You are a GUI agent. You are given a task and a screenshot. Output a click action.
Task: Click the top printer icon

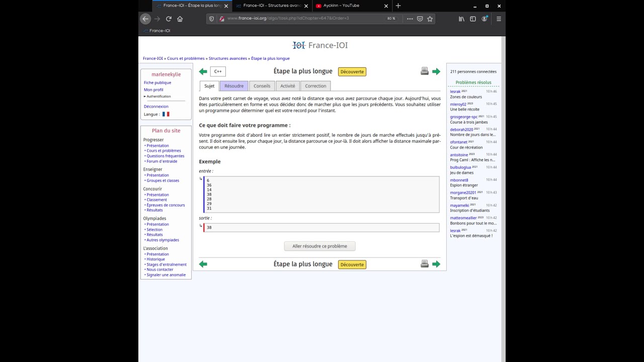click(425, 71)
